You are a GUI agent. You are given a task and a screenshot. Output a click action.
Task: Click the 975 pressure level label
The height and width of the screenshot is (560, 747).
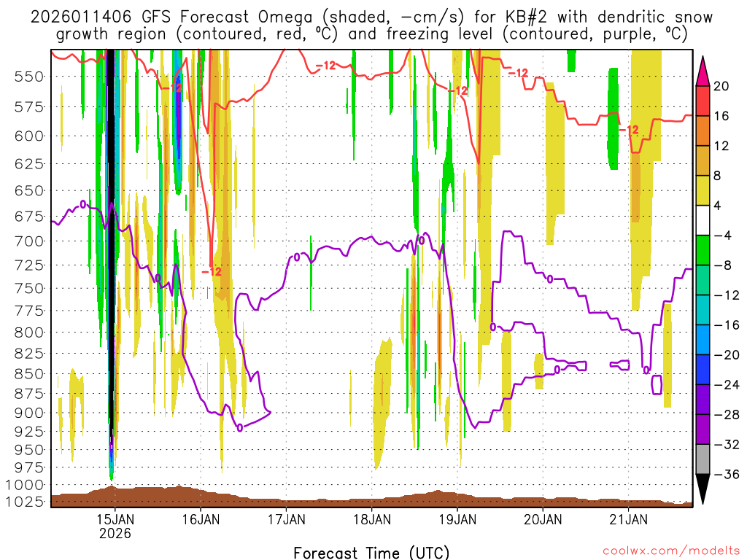click(x=29, y=467)
